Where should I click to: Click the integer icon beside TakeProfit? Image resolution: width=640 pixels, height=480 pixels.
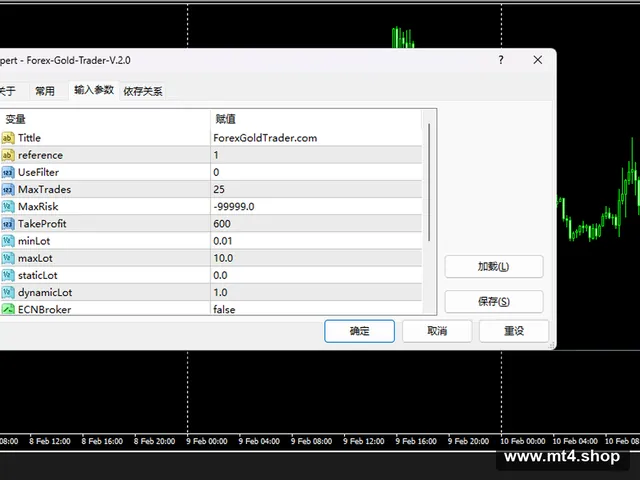click(x=8, y=224)
